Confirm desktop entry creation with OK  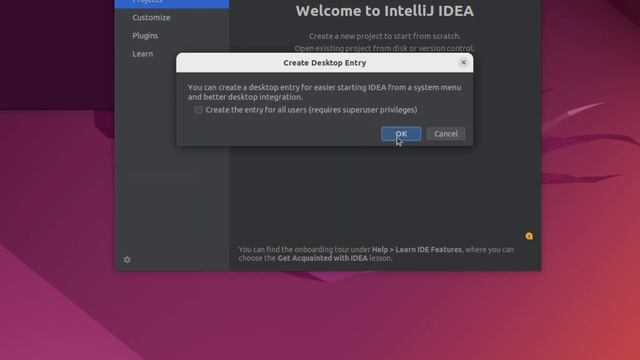click(401, 134)
